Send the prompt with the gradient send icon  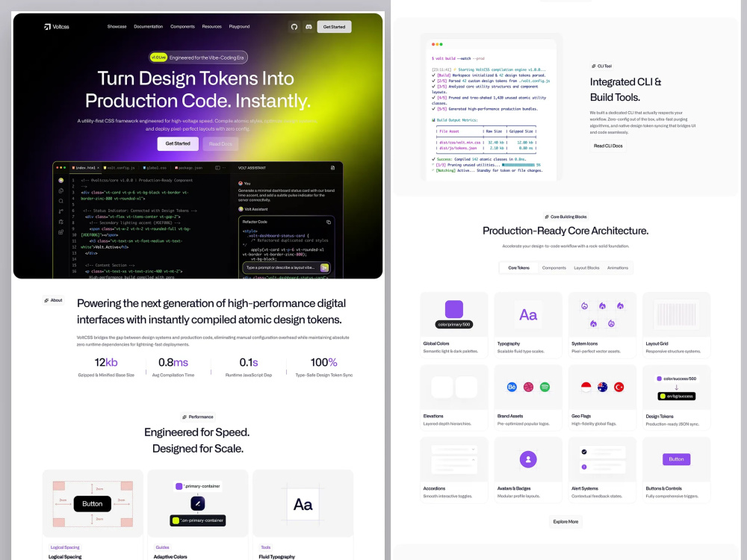pos(324,267)
